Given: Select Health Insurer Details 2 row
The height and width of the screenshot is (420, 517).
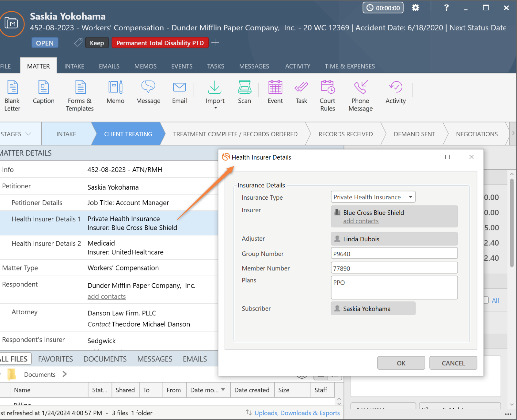Looking at the screenshot, I should (109, 247).
